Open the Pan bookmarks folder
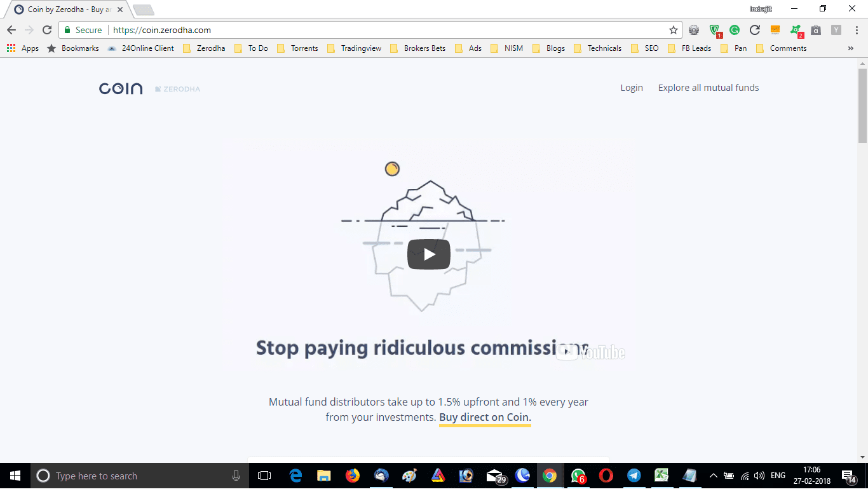Image resolution: width=868 pixels, height=494 pixels. coord(734,48)
